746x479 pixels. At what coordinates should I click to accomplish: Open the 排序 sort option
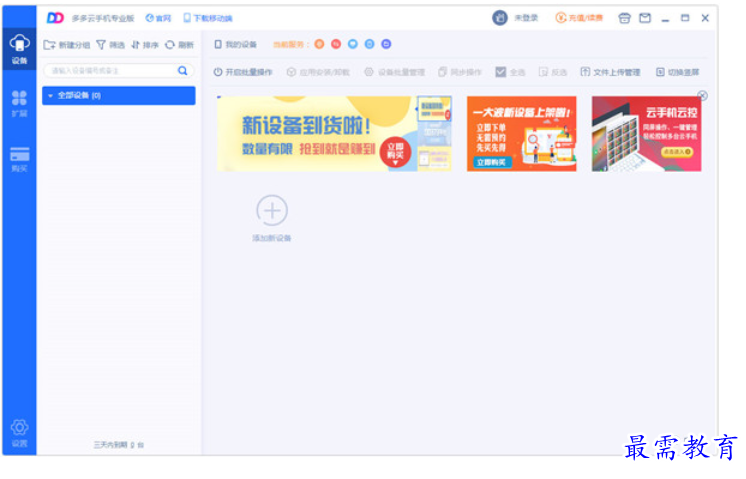point(145,45)
